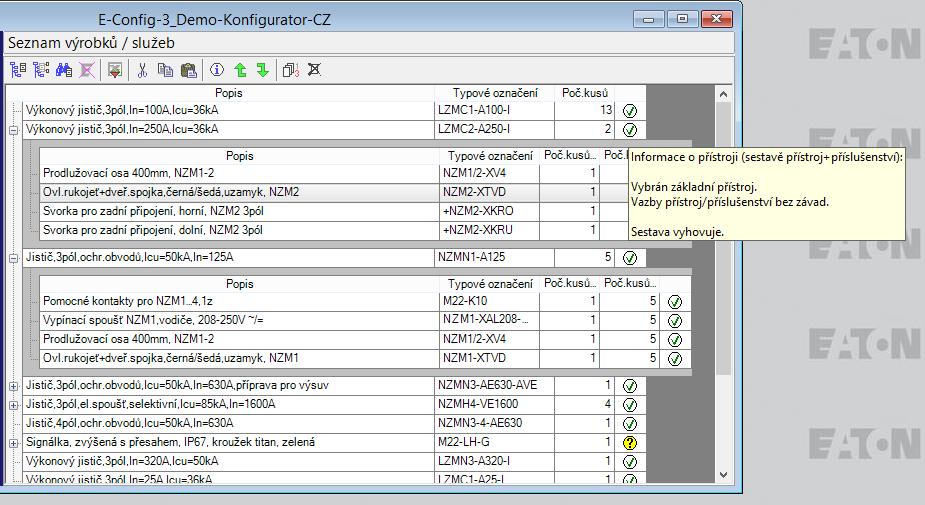Image resolution: width=925 pixels, height=505 pixels.
Task: Click green check status for LZMC1-A100-I
Action: pyautogui.click(x=629, y=110)
